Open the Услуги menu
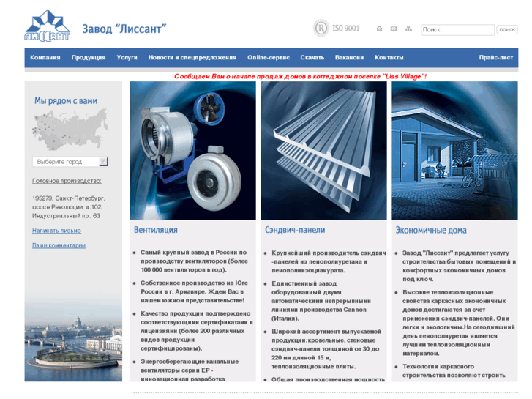 (127, 57)
